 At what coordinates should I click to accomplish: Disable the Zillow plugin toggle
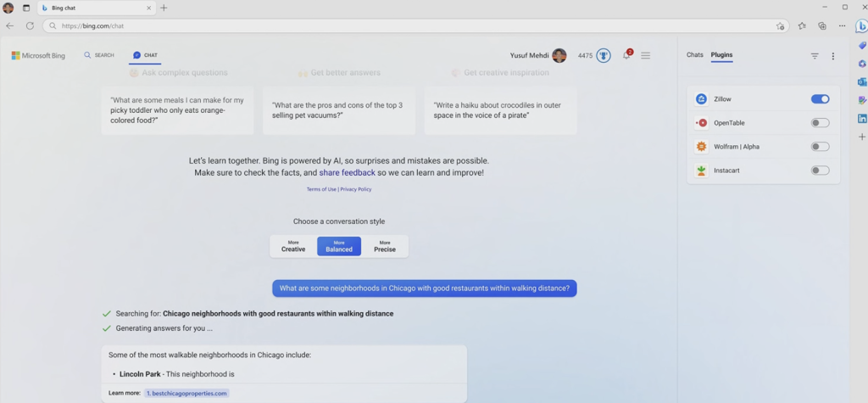[821, 99]
